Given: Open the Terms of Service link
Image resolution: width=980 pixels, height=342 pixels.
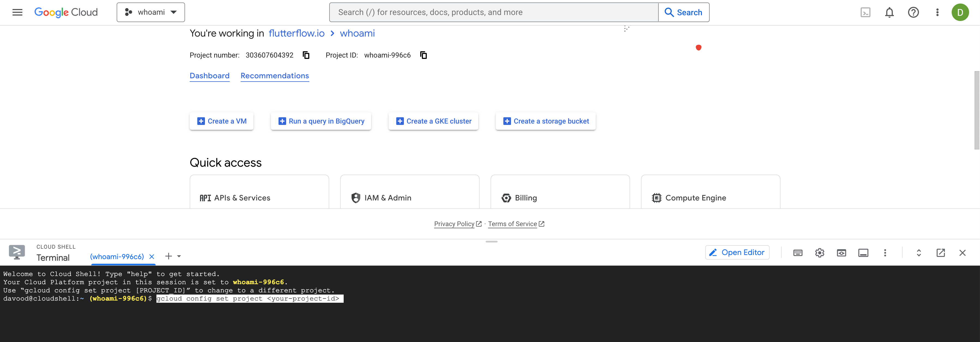Looking at the screenshot, I should point(512,224).
